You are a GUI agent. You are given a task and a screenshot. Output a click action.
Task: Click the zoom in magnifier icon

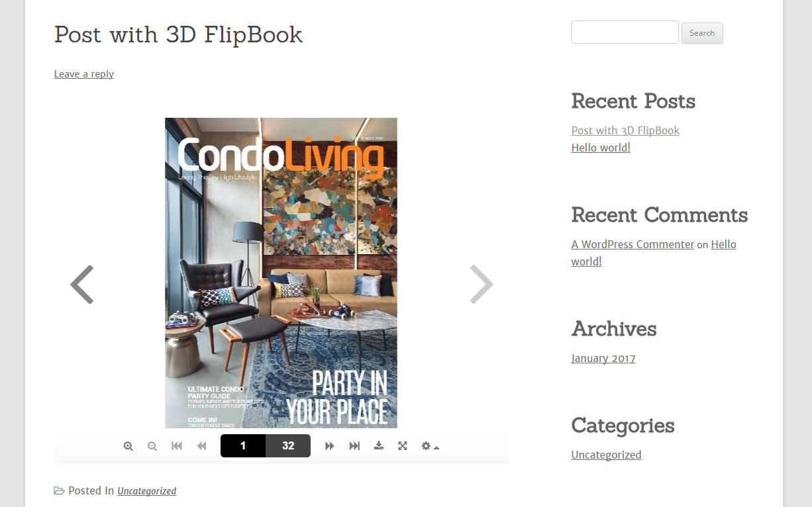tap(128, 446)
